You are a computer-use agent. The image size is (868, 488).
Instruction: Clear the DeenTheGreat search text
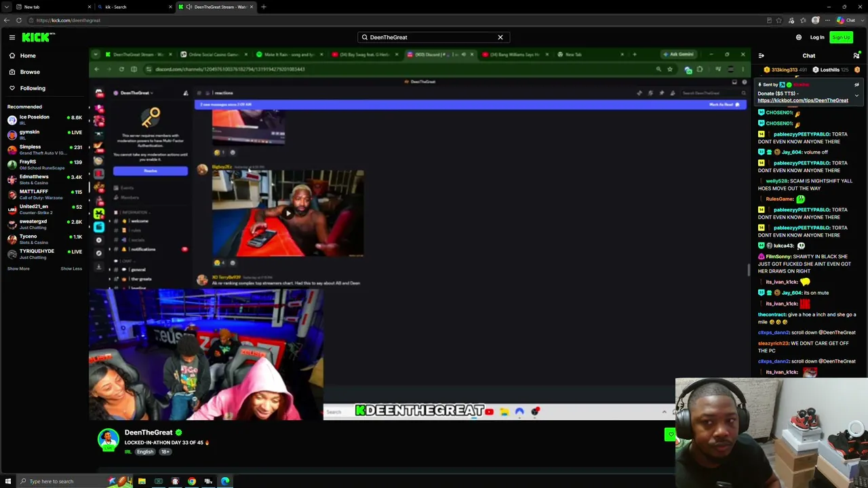point(500,37)
